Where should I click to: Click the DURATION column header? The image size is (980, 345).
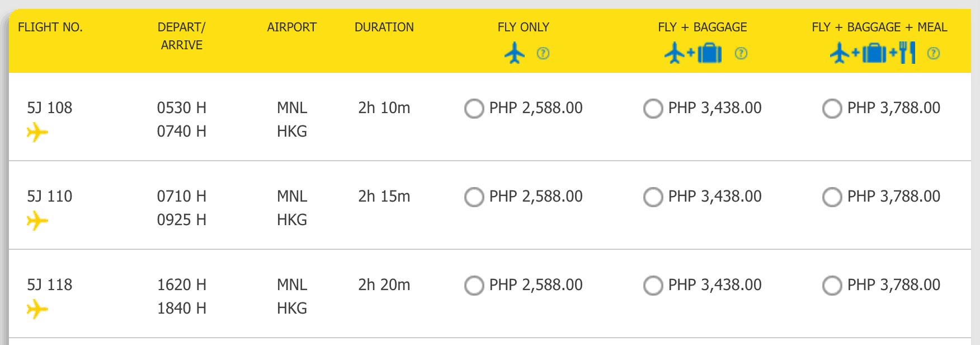[384, 26]
